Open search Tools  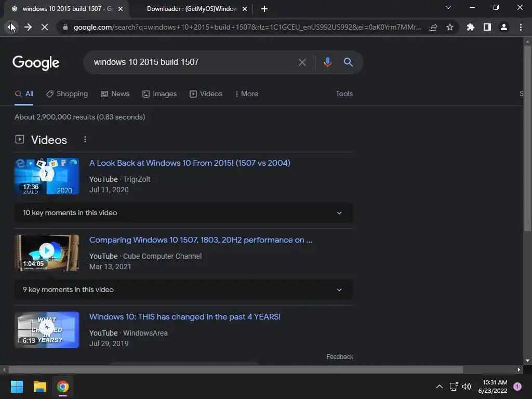click(344, 94)
